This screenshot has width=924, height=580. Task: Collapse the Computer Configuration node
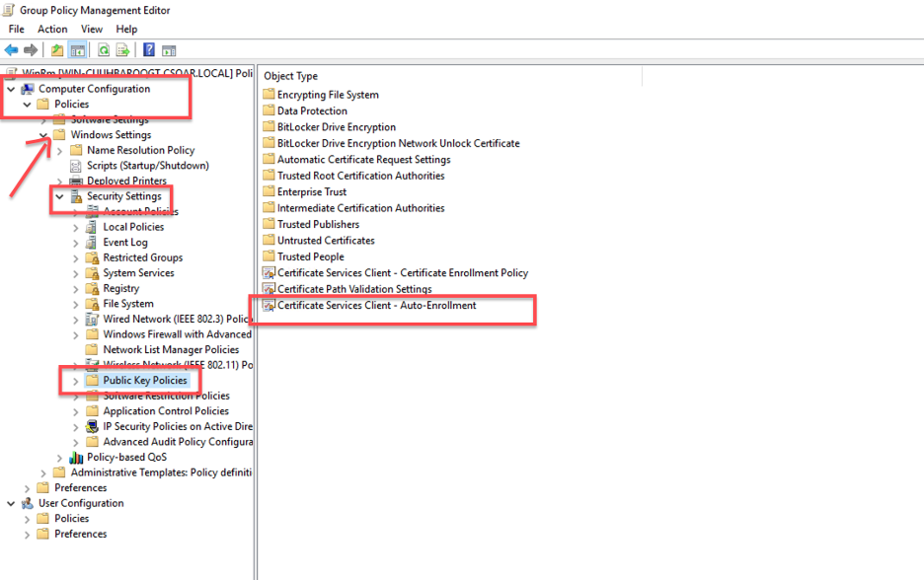pyautogui.click(x=10, y=88)
